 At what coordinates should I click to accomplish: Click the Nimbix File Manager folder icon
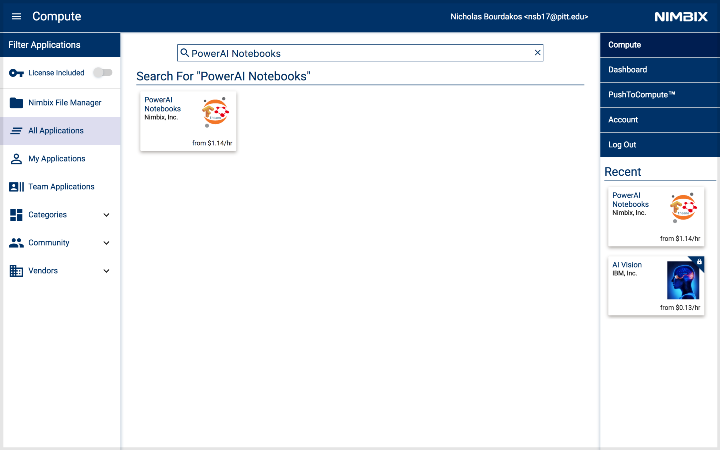pyautogui.click(x=17, y=102)
